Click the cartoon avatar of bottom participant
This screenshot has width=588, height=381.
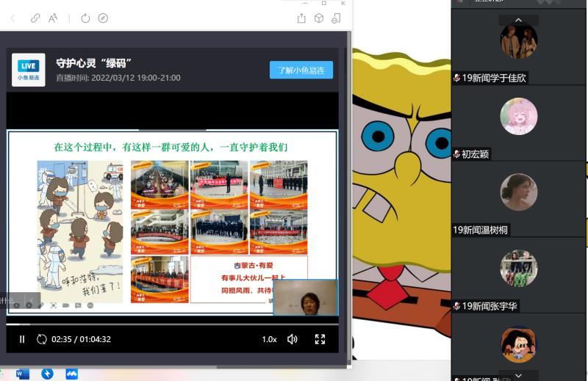(519, 344)
